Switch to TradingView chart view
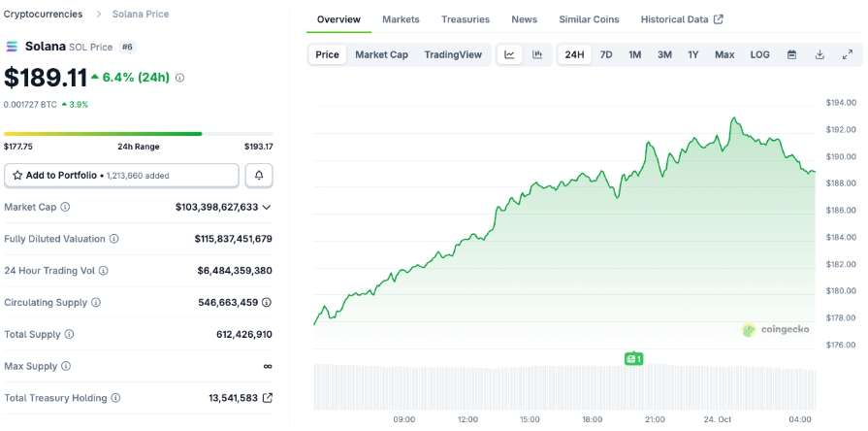Image resolution: width=868 pixels, height=431 pixels. click(x=453, y=54)
